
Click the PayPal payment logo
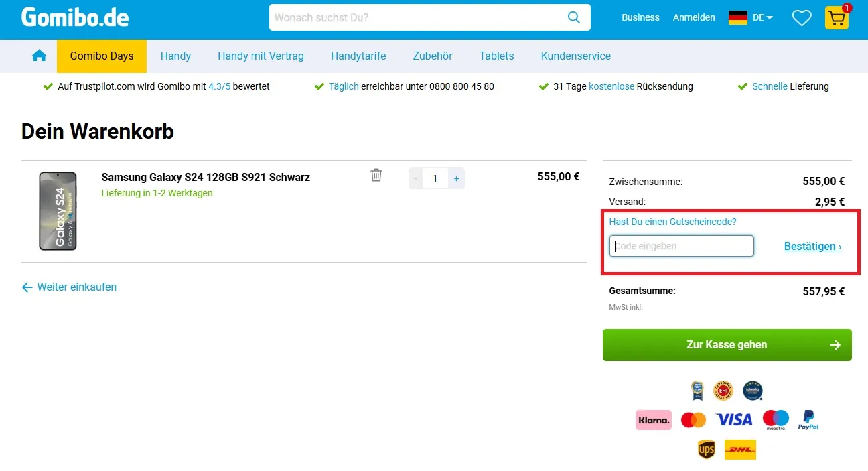coord(808,420)
